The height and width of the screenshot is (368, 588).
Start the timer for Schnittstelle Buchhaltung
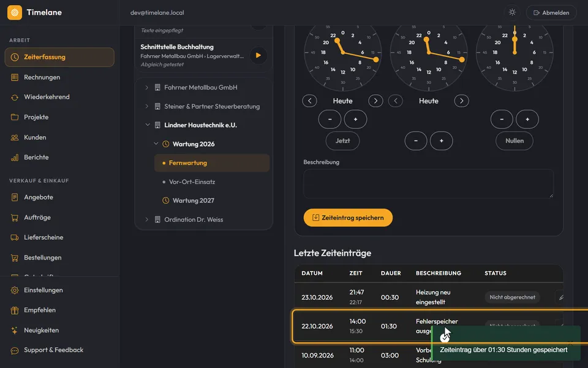[x=258, y=56]
